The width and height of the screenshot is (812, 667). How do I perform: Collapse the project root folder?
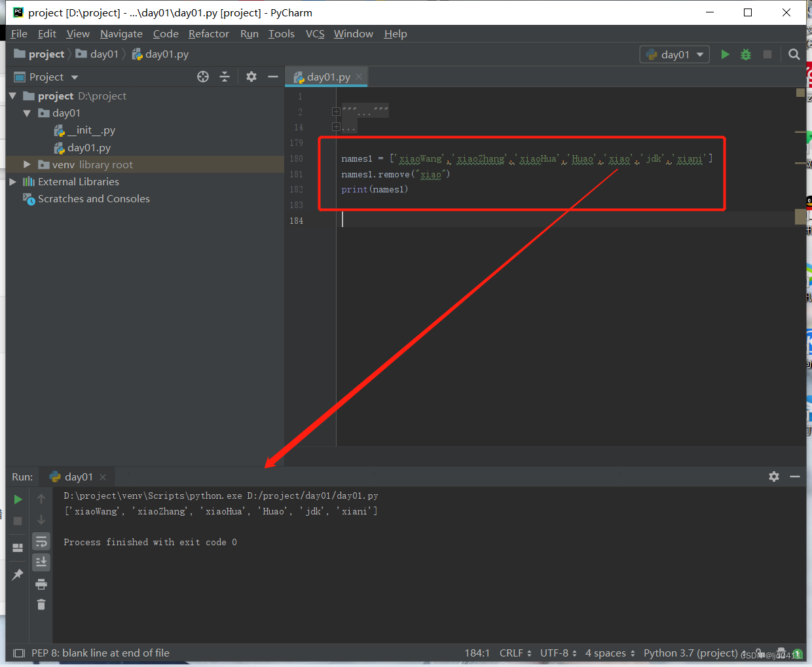coord(12,96)
